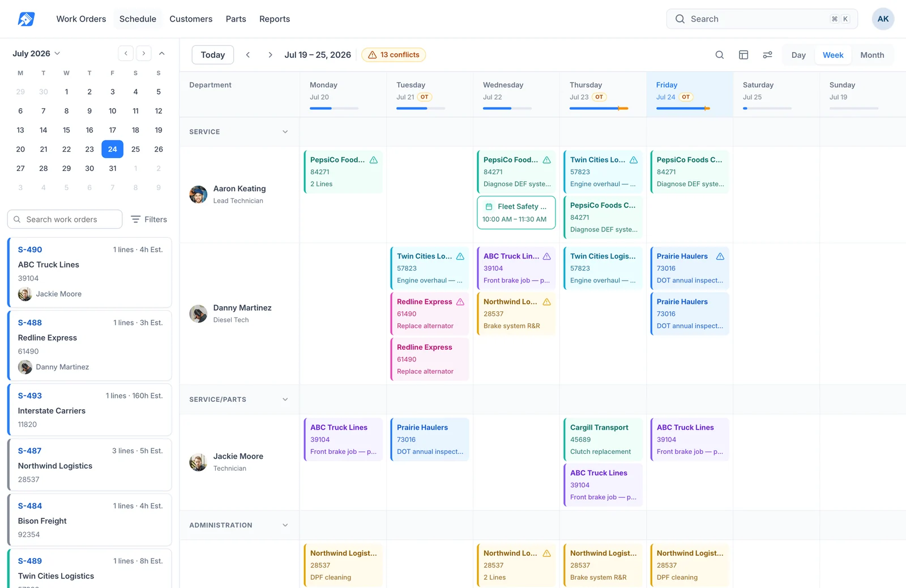Click the OT badge on Tuesday header
The image size is (906, 588).
(424, 97)
